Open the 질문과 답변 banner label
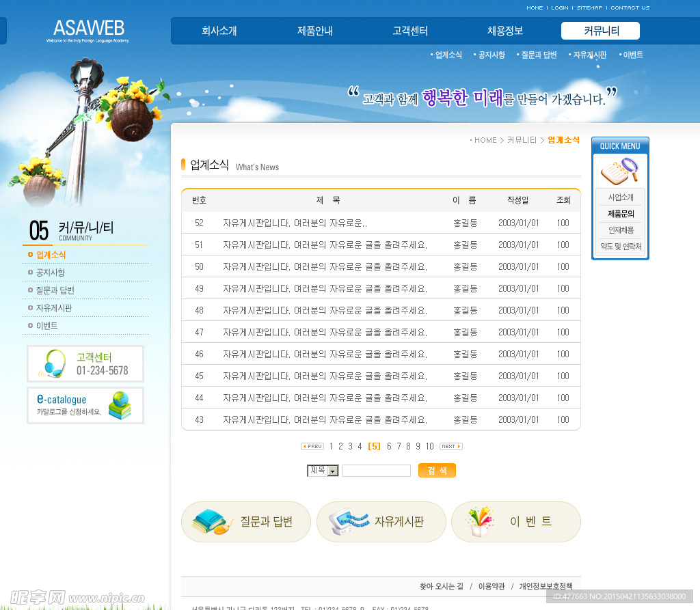Screen dimensions: 700x610 [x=267, y=522]
